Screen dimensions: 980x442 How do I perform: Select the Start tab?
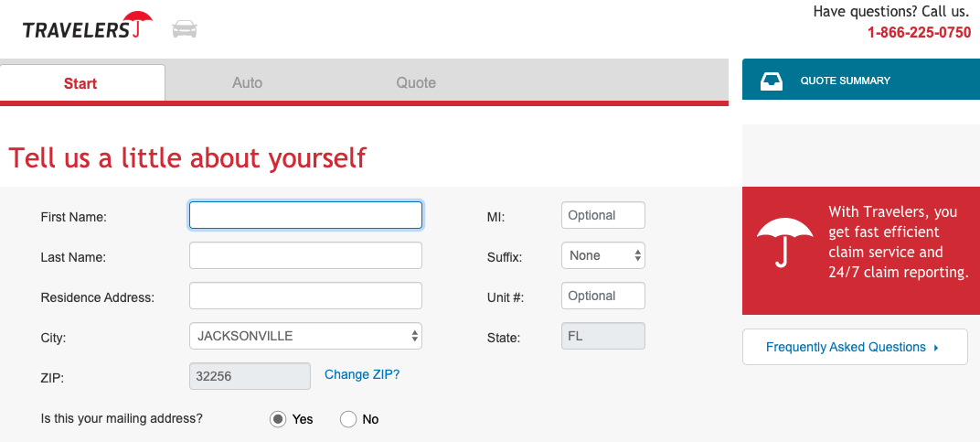pos(80,83)
